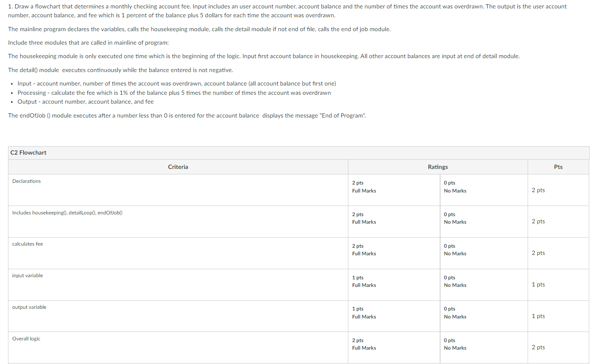Select the 'calculates fee' criterion
Viewport: 593px width, 364px height.
27,244
